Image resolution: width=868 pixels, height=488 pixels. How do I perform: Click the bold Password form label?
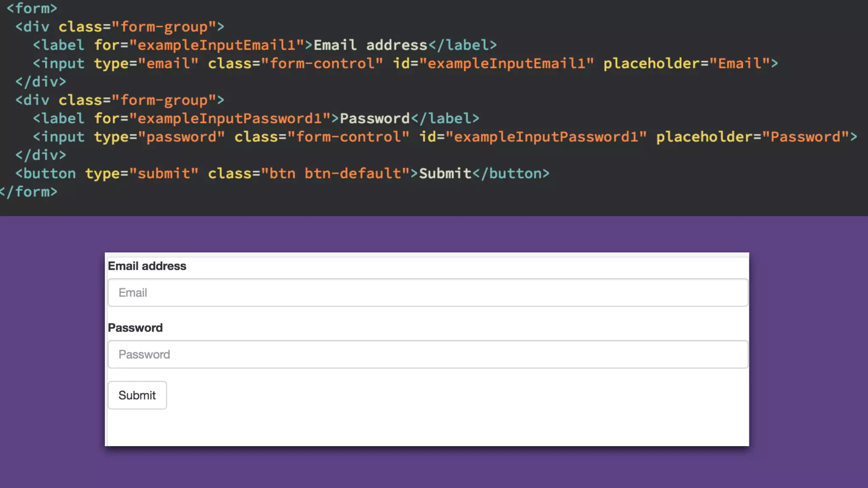[135, 328]
